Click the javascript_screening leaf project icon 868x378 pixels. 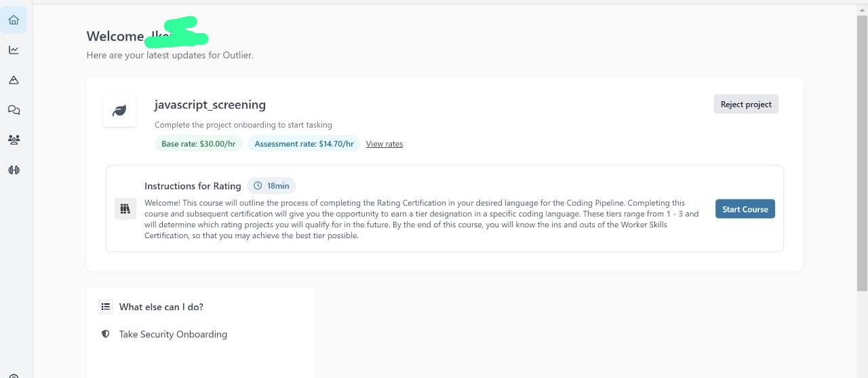119,111
